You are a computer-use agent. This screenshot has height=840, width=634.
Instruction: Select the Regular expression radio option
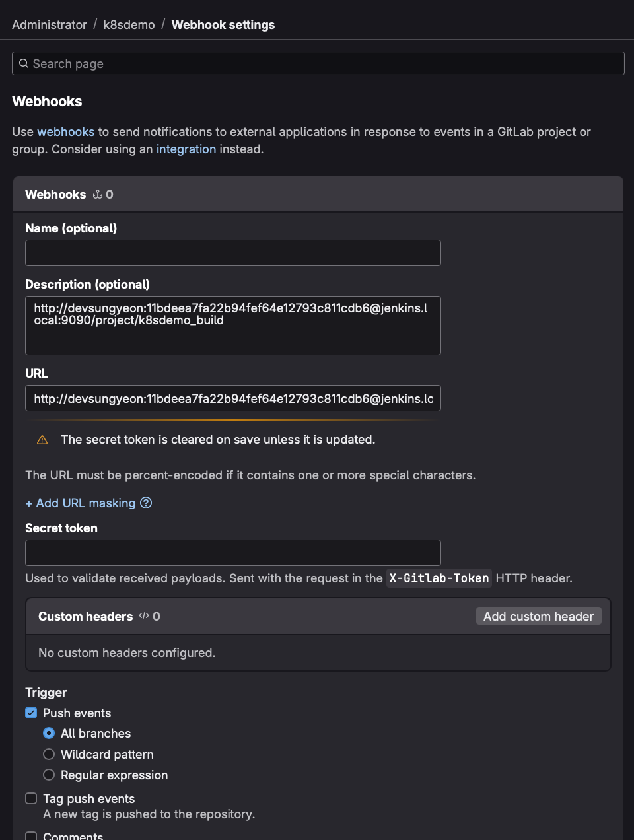pos(49,775)
